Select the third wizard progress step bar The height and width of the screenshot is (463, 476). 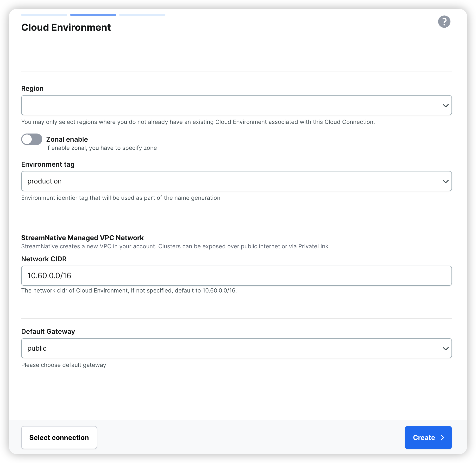pos(142,15)
